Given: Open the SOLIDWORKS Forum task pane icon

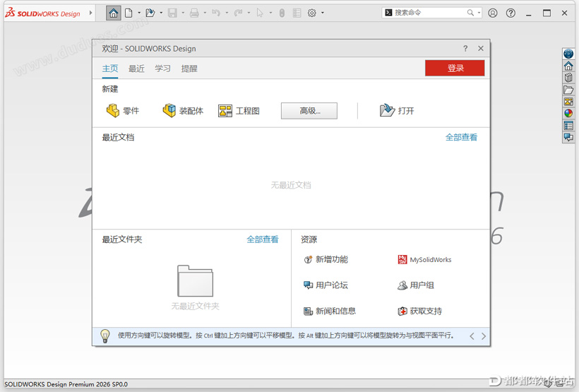Looking at the screenshot, I should point(568,137).
